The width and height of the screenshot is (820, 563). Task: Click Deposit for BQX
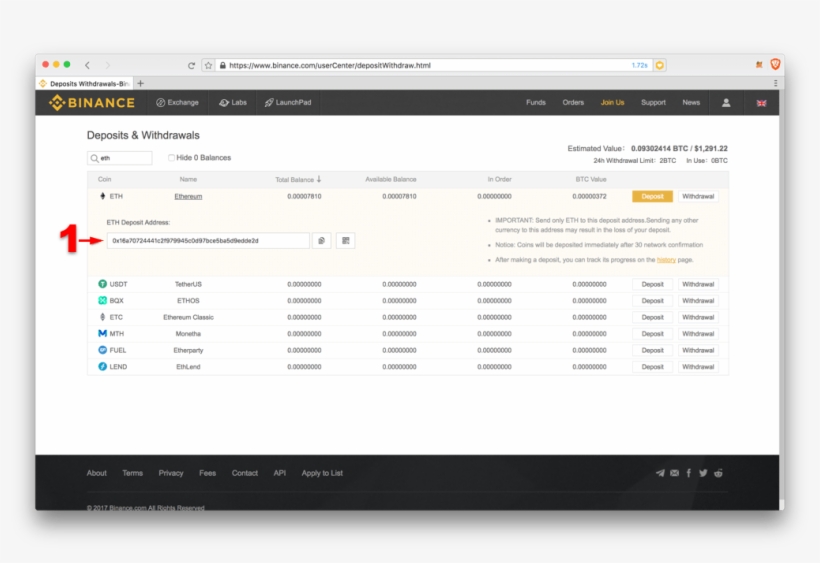[652, 301]
